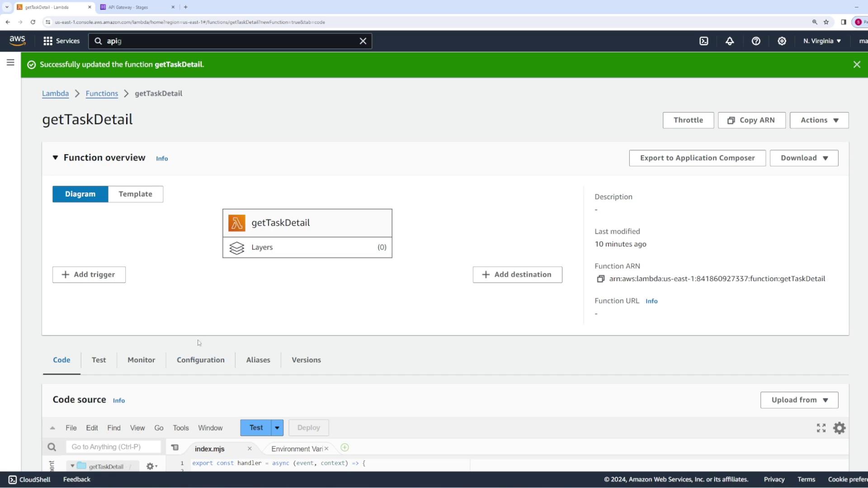Open the console settings gear
The image size is (868, 488).
click(782, 41)
